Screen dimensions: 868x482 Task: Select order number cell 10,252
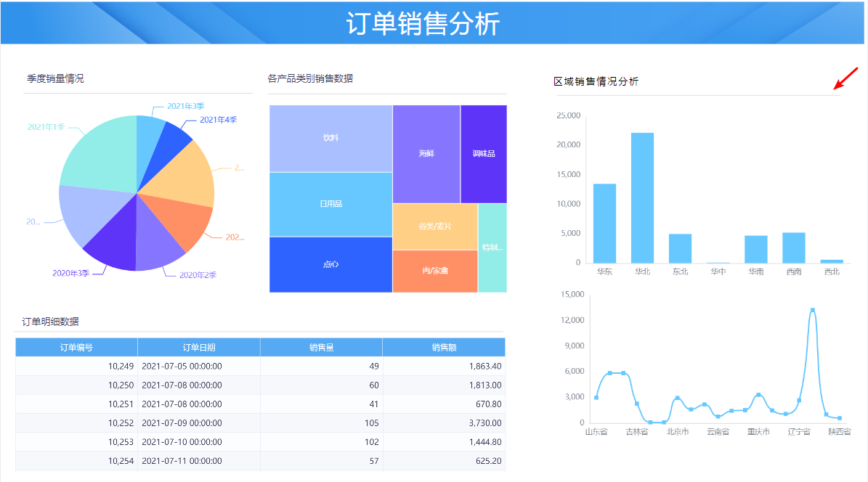pos(76,422)
